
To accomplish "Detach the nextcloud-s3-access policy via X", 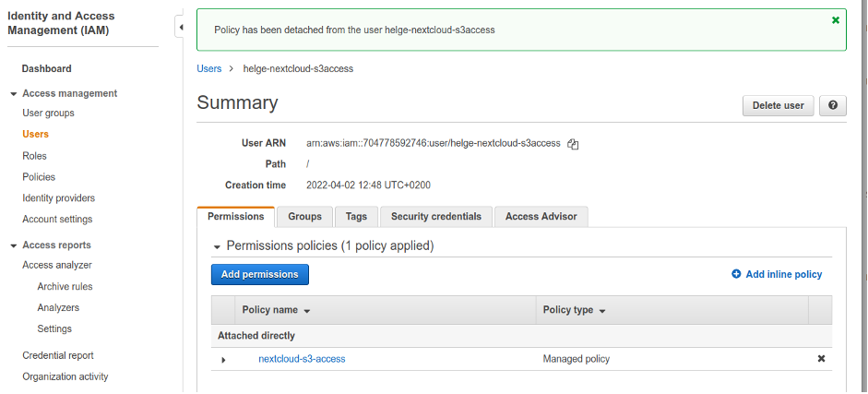I will [x=821, y=359].
